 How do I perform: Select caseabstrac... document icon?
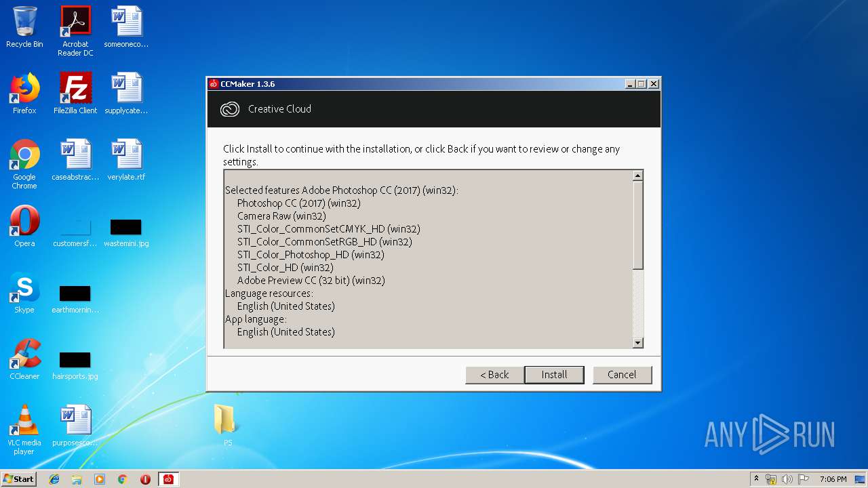pos(75,160)
